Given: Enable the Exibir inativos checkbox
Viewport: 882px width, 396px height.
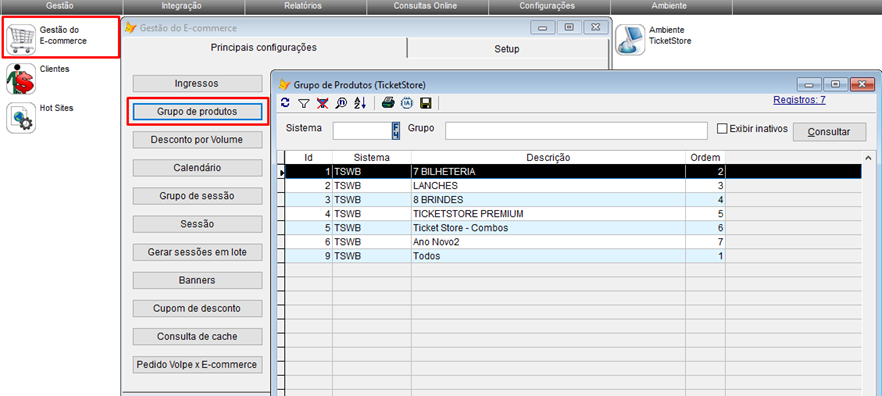Looking at the screenshot, I should click(x=722, y=129).
